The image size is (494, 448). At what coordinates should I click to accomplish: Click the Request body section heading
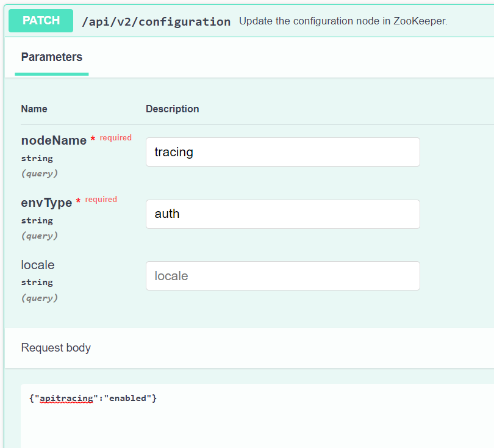56,348
